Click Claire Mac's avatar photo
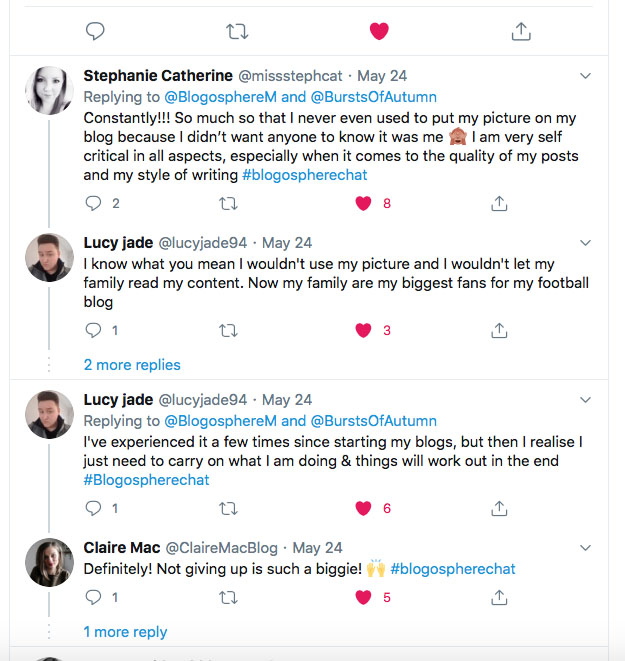The height and width of the screenshot is (661, 625). 48,561
